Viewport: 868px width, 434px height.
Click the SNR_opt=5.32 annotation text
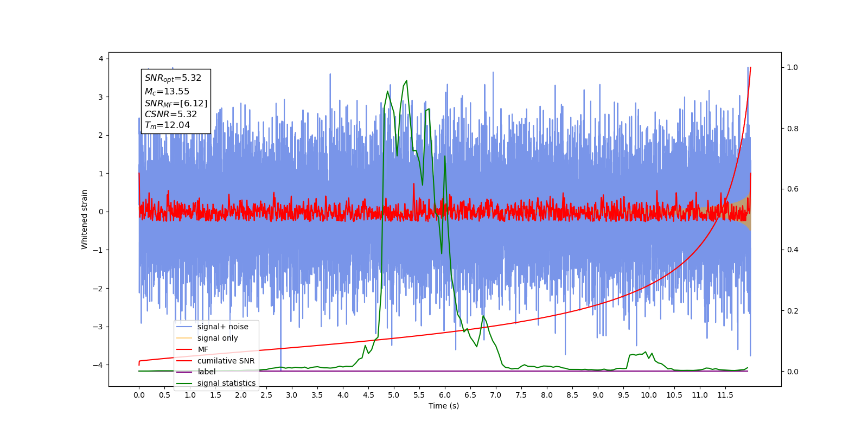point(173,78)
